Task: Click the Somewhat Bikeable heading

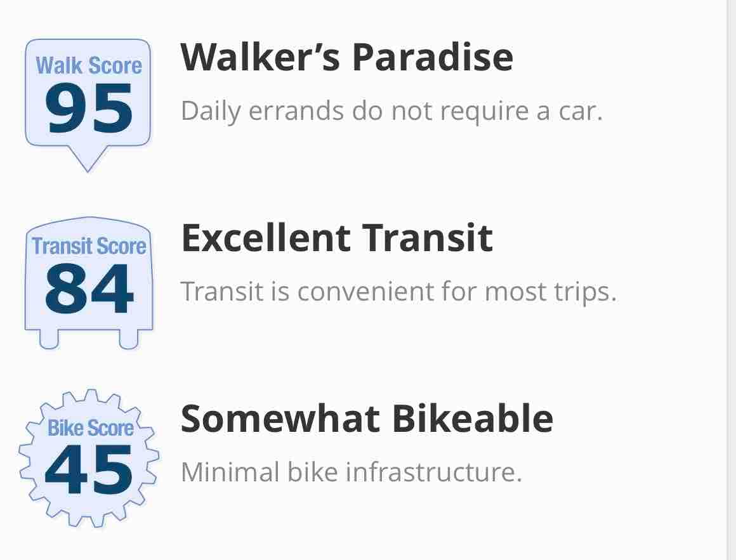Action: (367, 419)
